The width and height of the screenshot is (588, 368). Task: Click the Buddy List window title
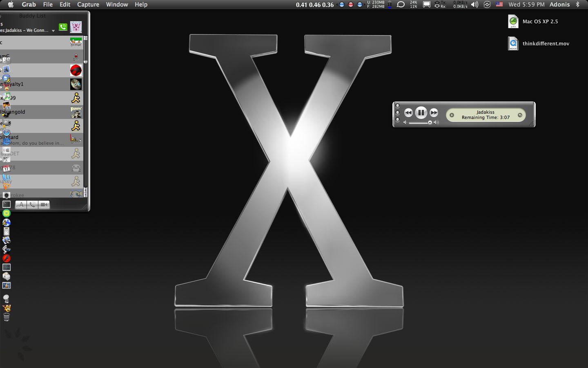tap(33, 16)
